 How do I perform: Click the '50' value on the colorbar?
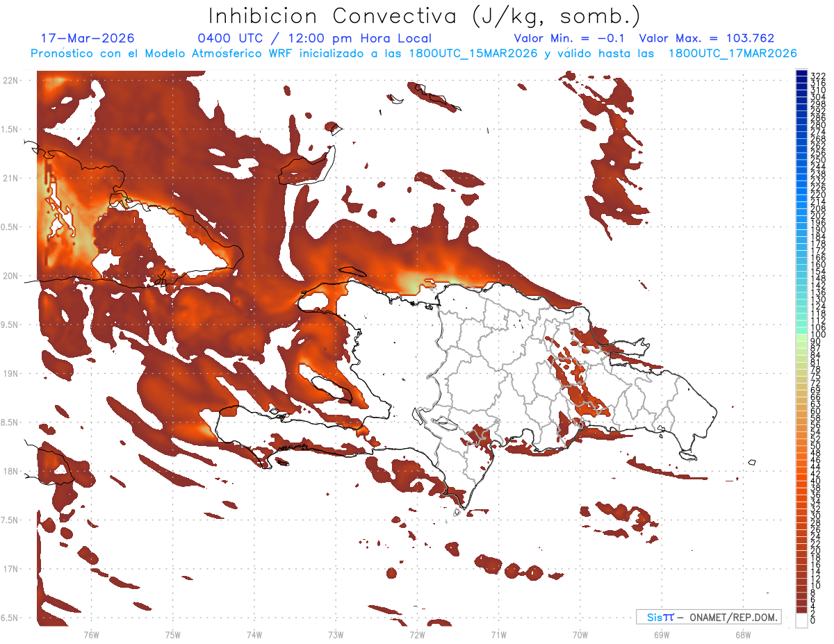coord(815,446)
